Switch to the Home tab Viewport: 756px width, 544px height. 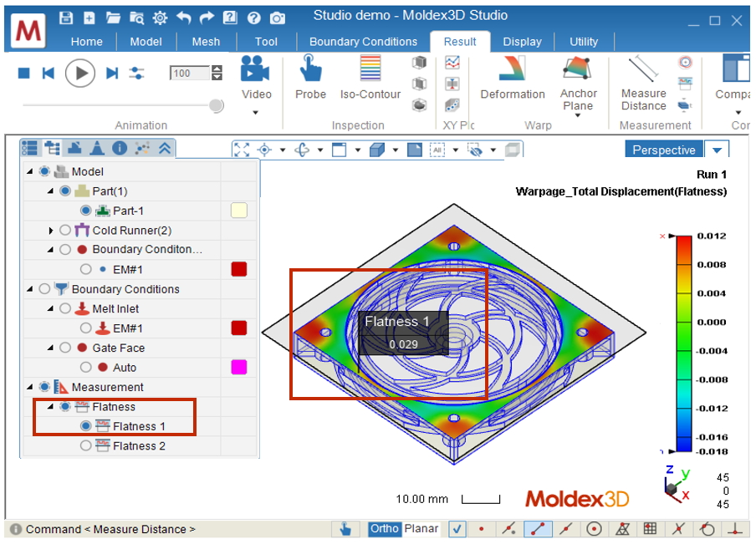pos(86,42)
